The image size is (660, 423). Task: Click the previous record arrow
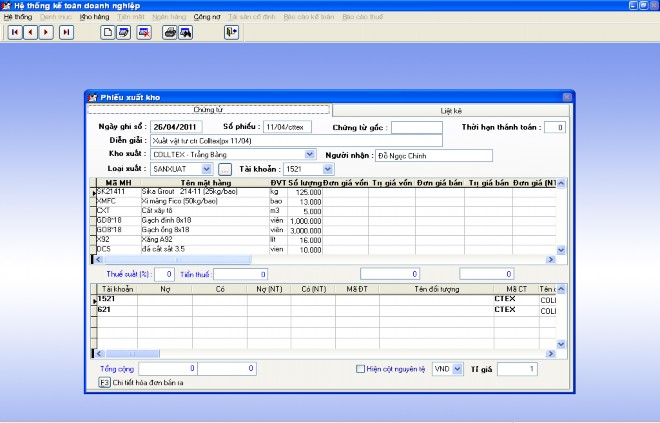click(x=31, y=32)
